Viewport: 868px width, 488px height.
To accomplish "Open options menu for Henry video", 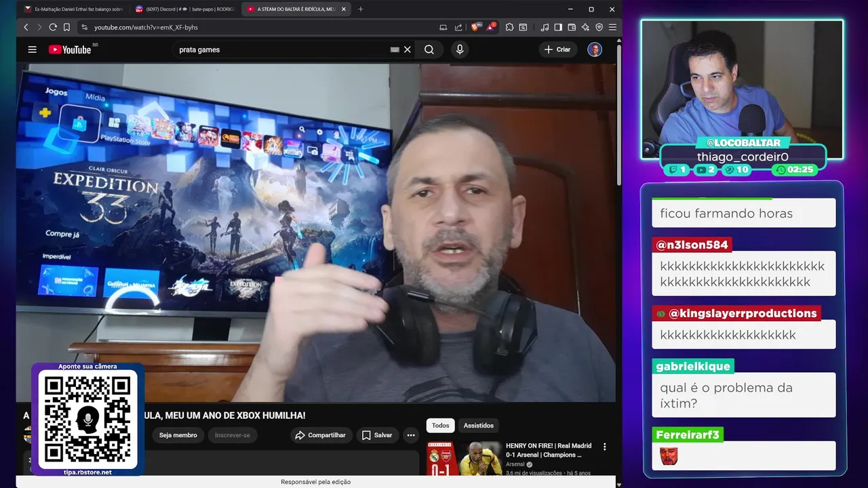I will 605,447.
